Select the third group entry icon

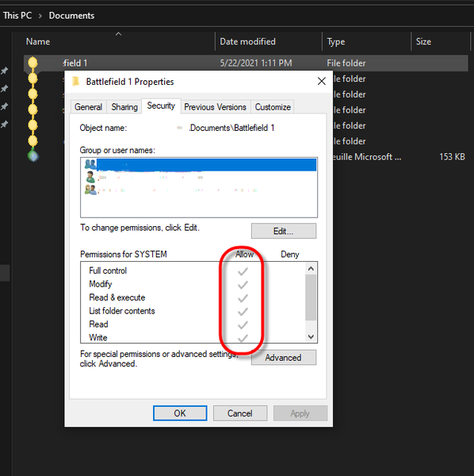pos(90,190)
